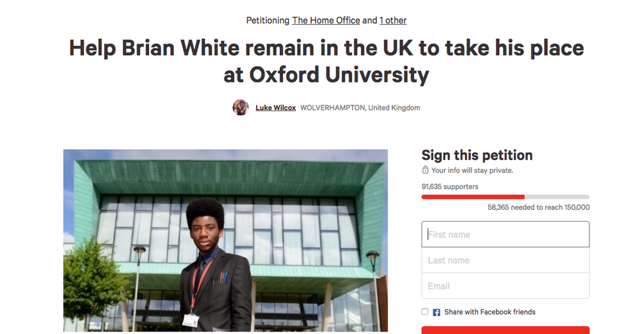Click the privacy padlock icon
644x334 pixels.
(425, 170)
